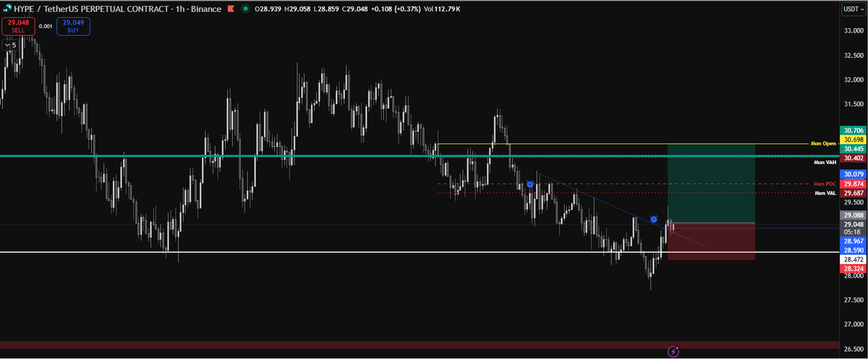
Task: Click the dark red 30.402 price label
Action: 852,158
